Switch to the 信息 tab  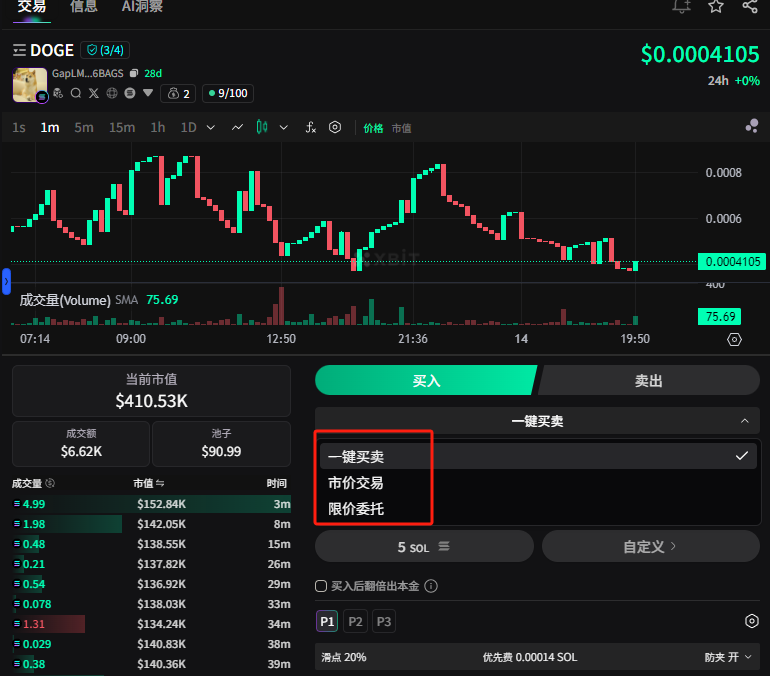(x=83, y=7)
